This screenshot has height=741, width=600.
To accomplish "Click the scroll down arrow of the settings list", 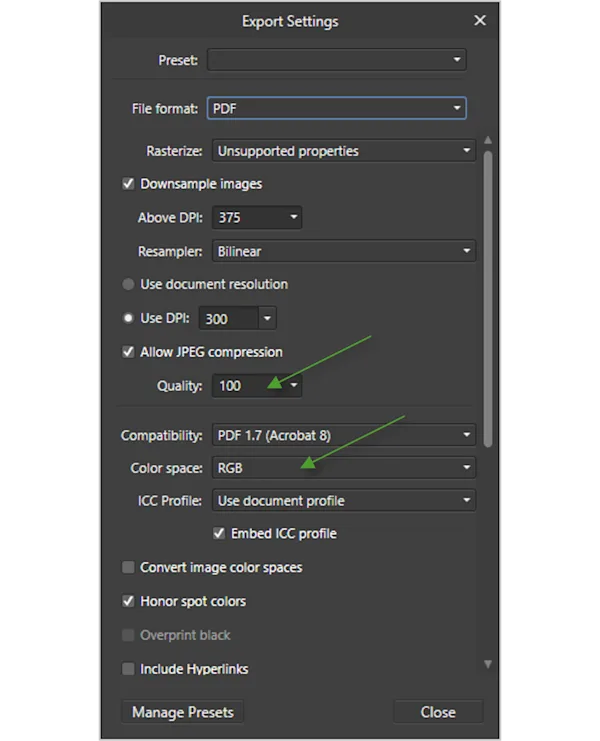I will tap(488, 664).
